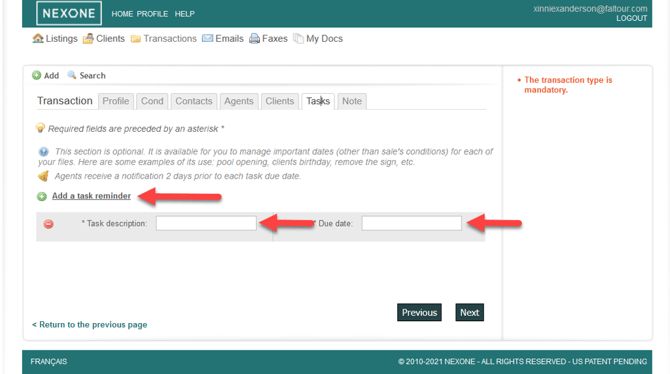Open the Listings section
Image resolution: width=670 pixels, height=374 pixels.
pyautogui.click(x=62, y=38)
